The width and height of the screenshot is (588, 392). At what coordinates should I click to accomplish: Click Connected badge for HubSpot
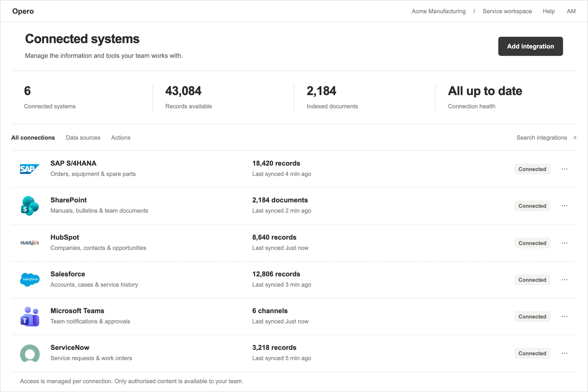(532, 243)
